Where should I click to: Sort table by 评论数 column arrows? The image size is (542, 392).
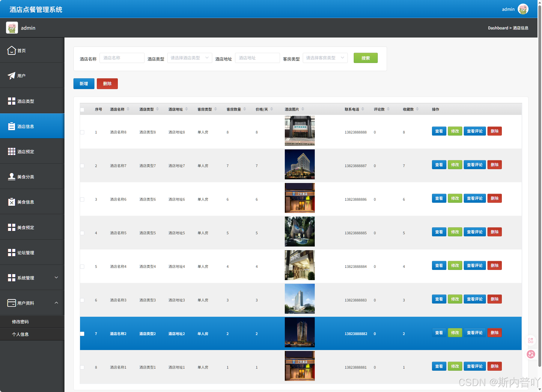pyautogui.click(x=388, y=109)
